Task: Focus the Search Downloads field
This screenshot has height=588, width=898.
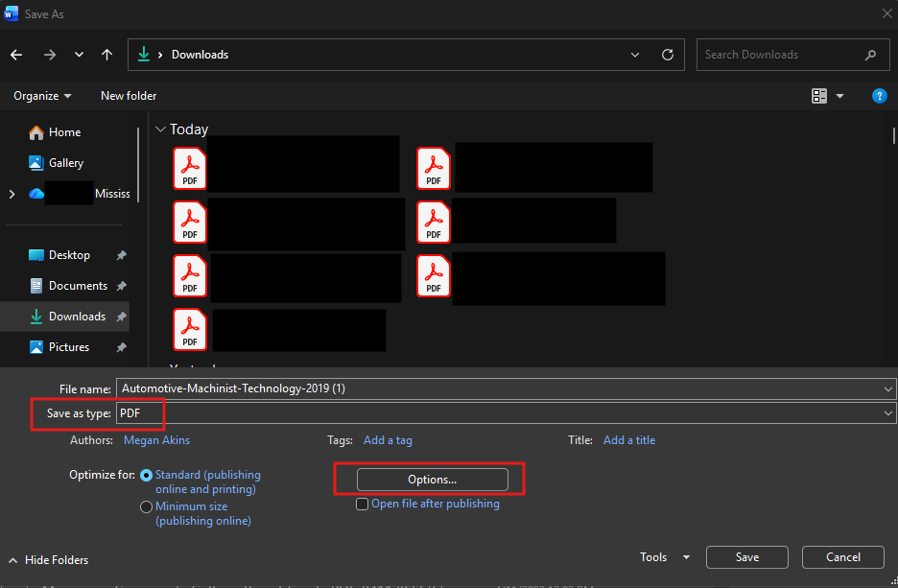Action: point(792,55)
